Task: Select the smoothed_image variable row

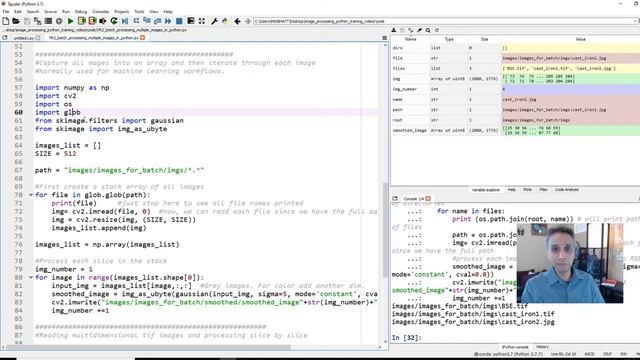Action: pyautogui.click(x=516, y=131)
